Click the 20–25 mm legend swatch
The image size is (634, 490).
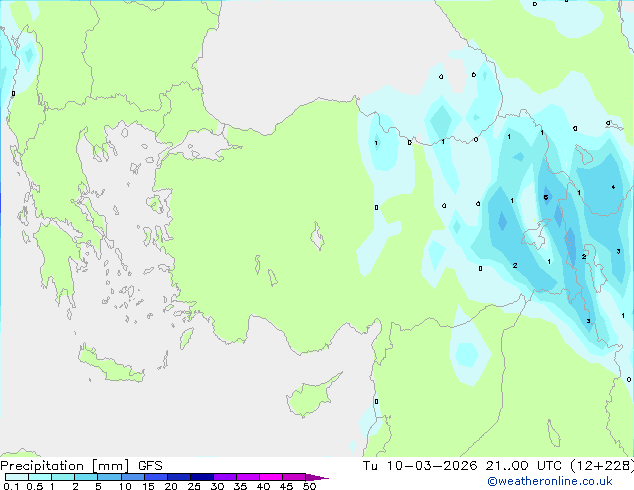tap(178, 477)
